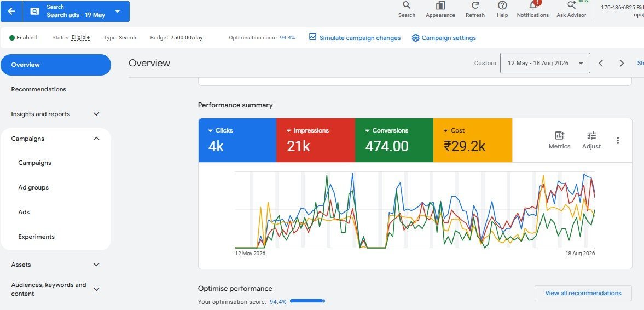
Task: Go to next date range arrow
Action: point(622,64)
